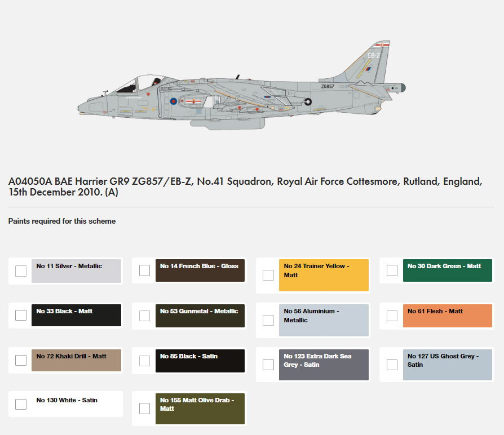Tick the Extra Dark Sea Grey checkbox
This screenshot has height=435, width=504.
pyautogui.click(x=268, y=365)
